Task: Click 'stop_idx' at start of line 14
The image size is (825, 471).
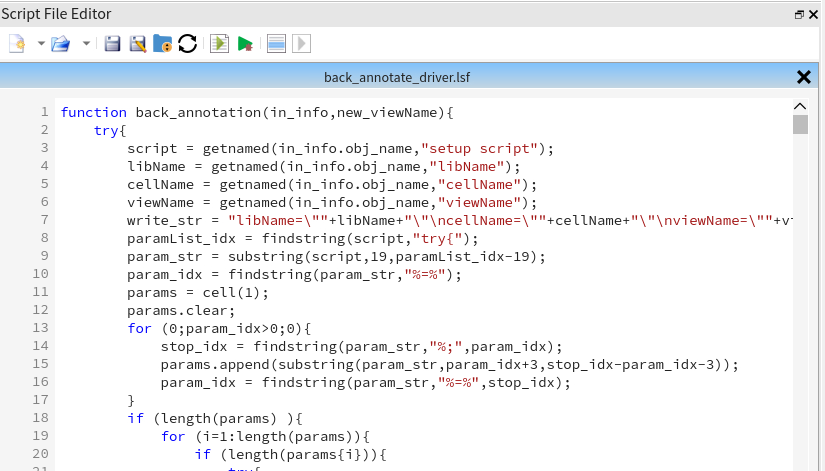Action: click(x=194, y=346)
